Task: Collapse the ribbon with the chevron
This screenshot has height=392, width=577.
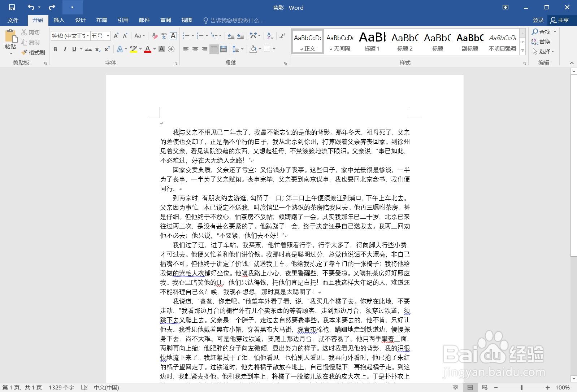Action: pos(572,63)
